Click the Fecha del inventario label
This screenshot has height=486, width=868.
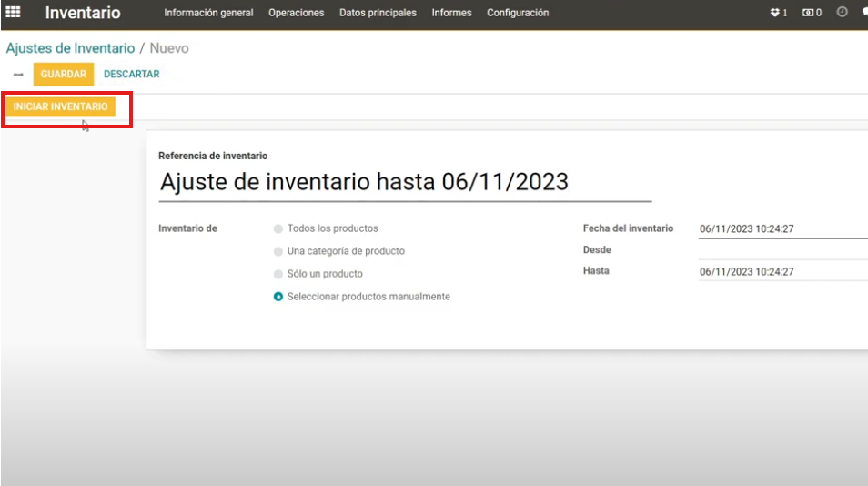[628, 228]
